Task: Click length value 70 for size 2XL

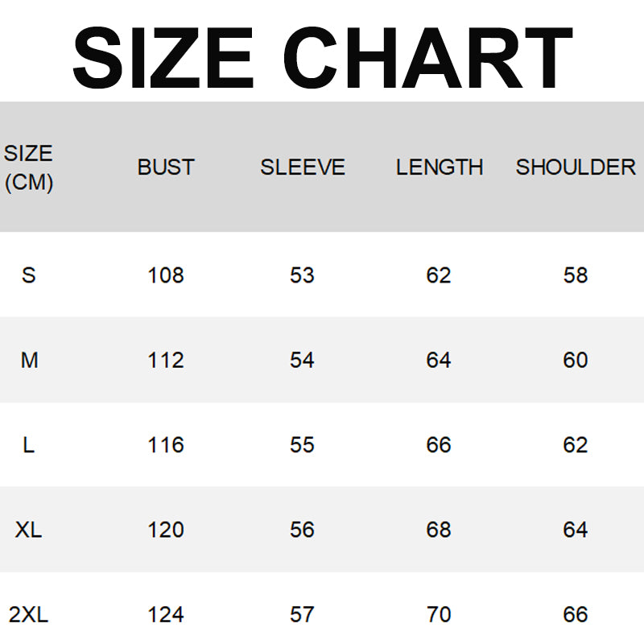Action: coord(439,615)
